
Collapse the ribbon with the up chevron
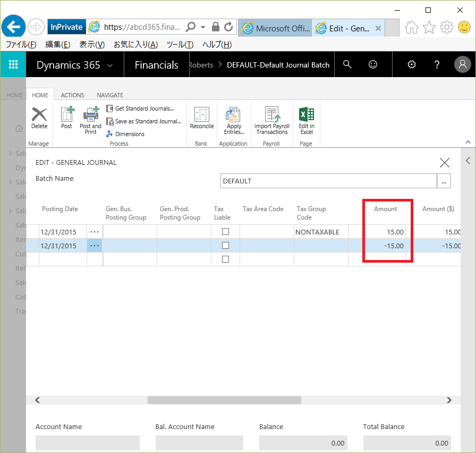(x=468, y=142)
